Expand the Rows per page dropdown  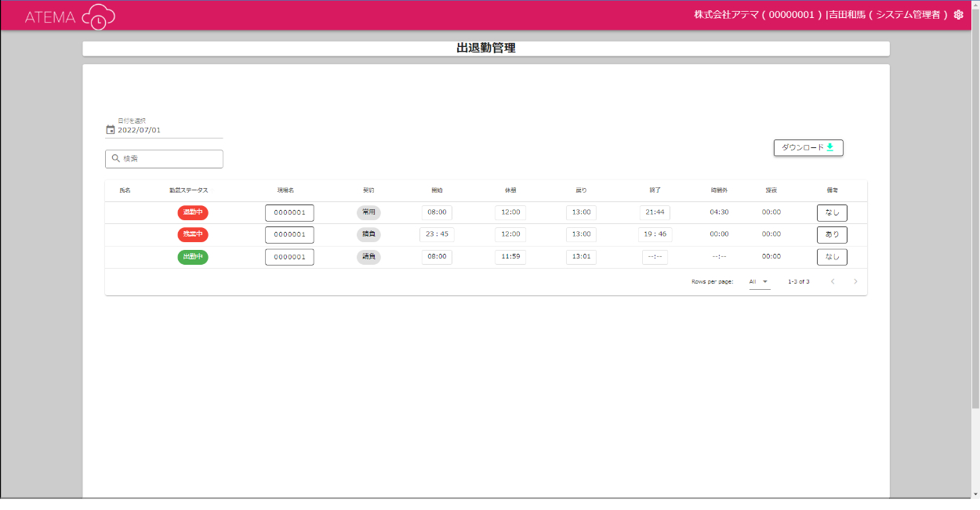pos(759,281)
